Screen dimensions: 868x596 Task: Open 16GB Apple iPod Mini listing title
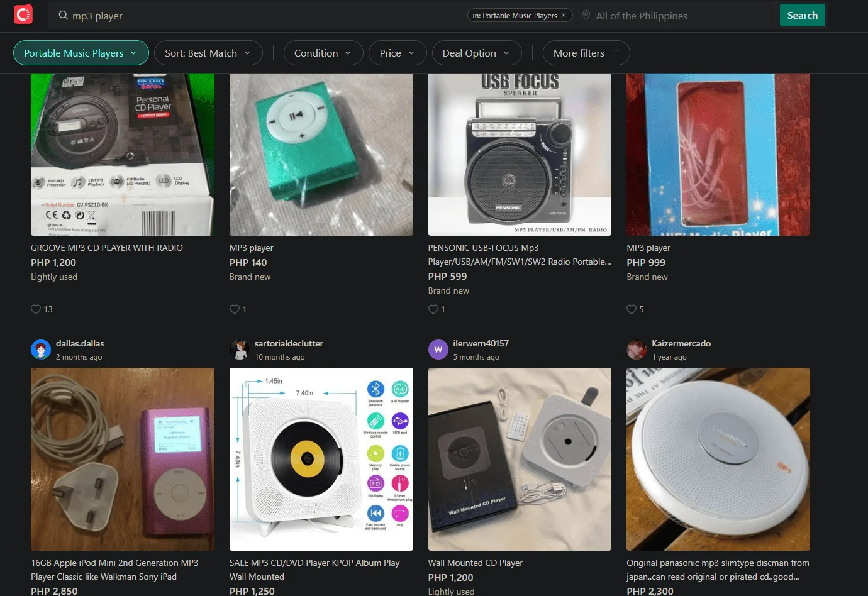click(x=114, y=570)
